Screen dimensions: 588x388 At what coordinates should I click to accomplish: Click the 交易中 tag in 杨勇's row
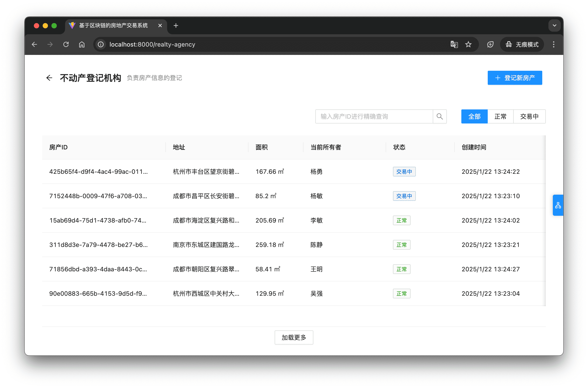(404, 172)
